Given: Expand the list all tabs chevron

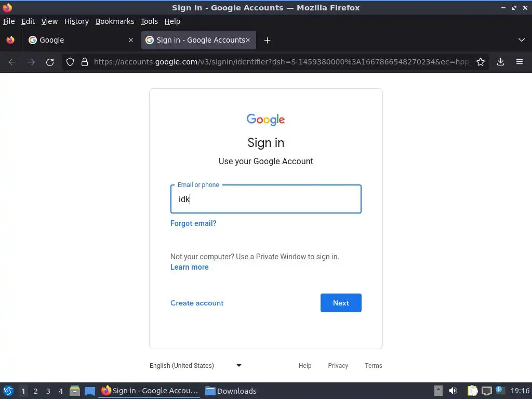Looking at the screenshot, I should tap(522, 40).
